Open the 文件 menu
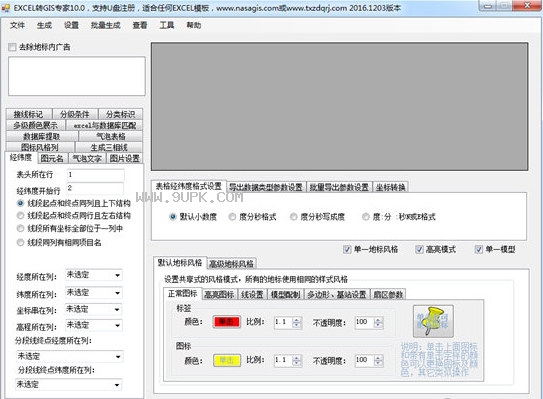 [x=17, y=25]
